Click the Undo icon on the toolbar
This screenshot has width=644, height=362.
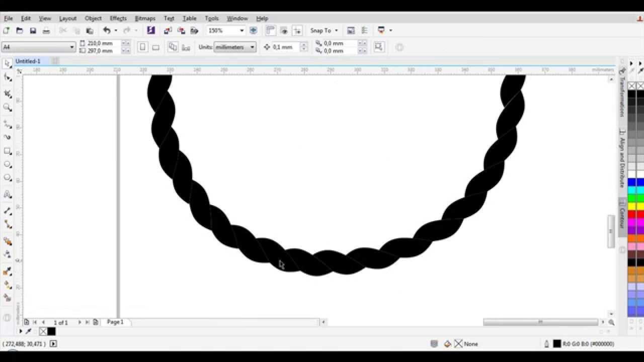click(x=106, y=30)
